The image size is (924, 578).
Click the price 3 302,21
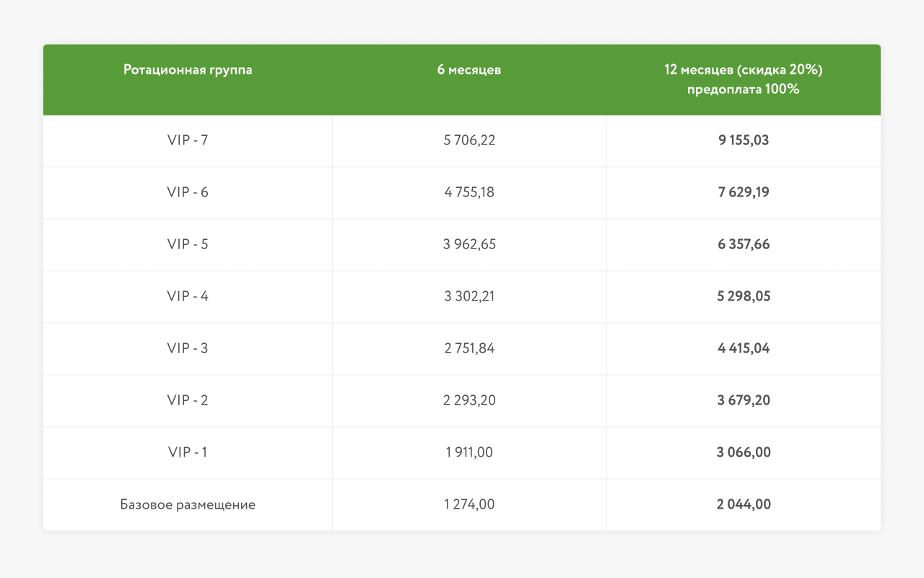coord(469,297)
